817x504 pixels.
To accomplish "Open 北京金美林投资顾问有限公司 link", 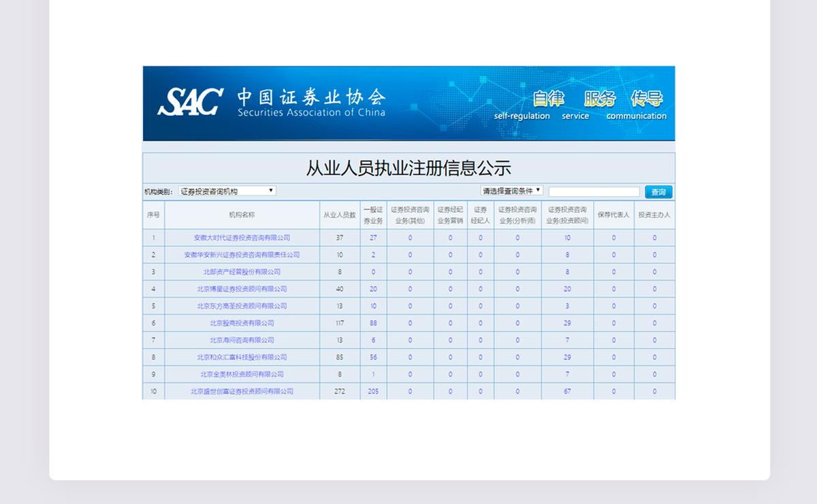I will pyautogui.click(x=242, y=374).
